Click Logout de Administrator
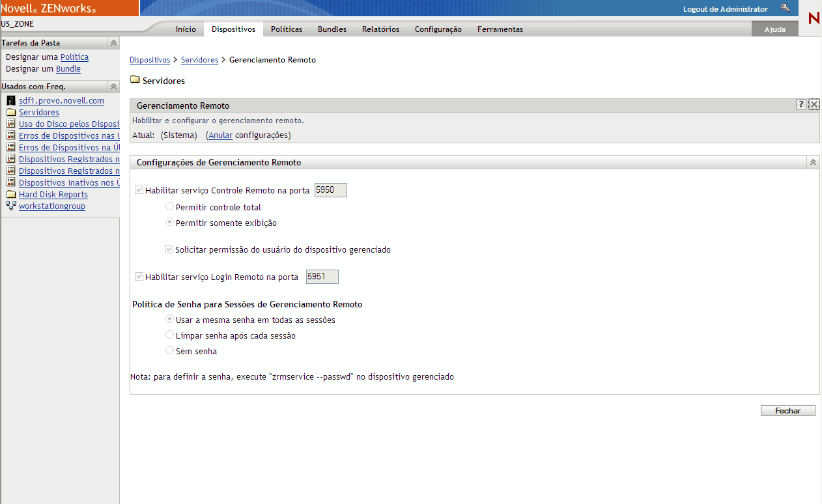Image resolution: width=822 pixels, height=504 pixels. coord(726,9)
